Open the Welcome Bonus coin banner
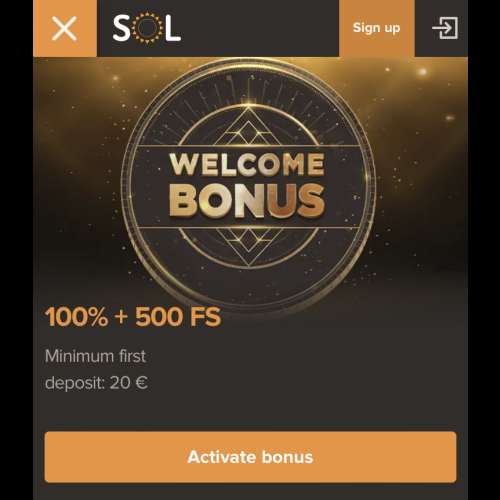 pyautogui.click(x=249, y=183)
